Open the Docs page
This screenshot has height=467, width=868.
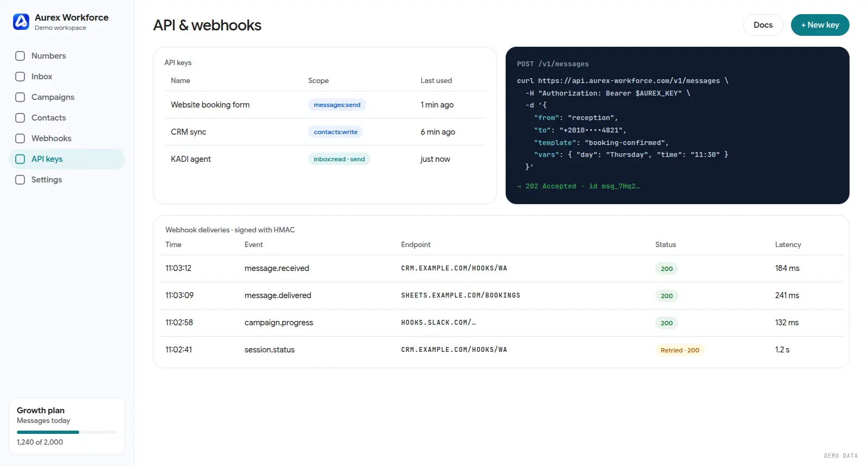(763, 25)
